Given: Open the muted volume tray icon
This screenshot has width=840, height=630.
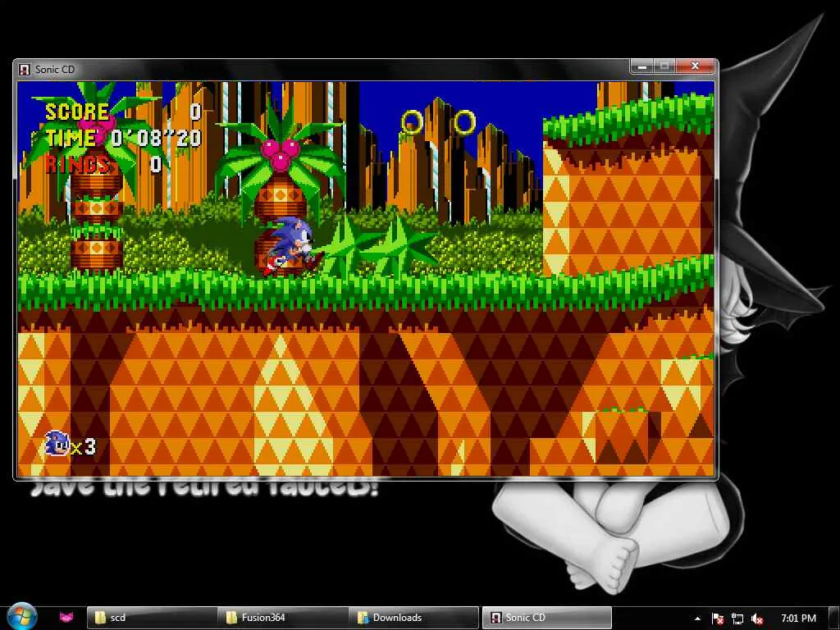Looking at the screenshot, I should tap(757, 619).
